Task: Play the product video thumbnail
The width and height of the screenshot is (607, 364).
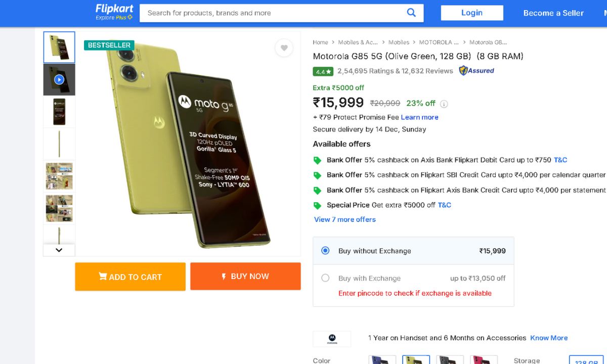Action: (59, 79)
